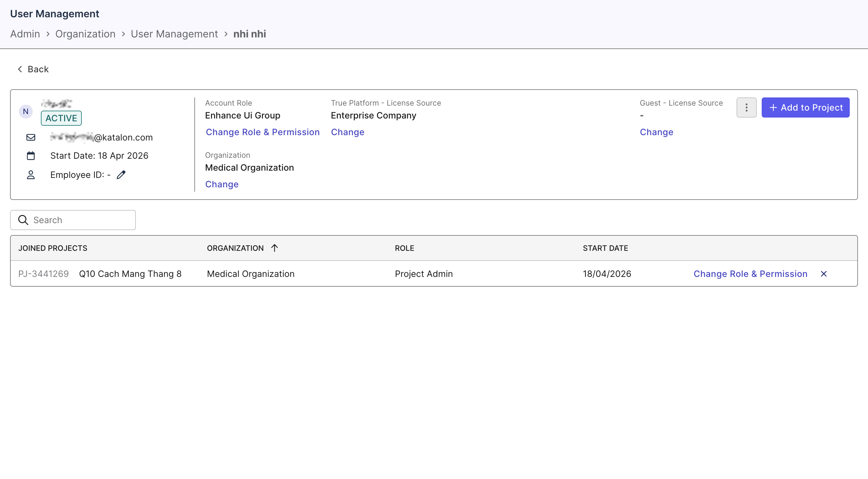Viewport: 868px width, 479px height.
Task: Click User Management page title
Action: tap(55, 14)
